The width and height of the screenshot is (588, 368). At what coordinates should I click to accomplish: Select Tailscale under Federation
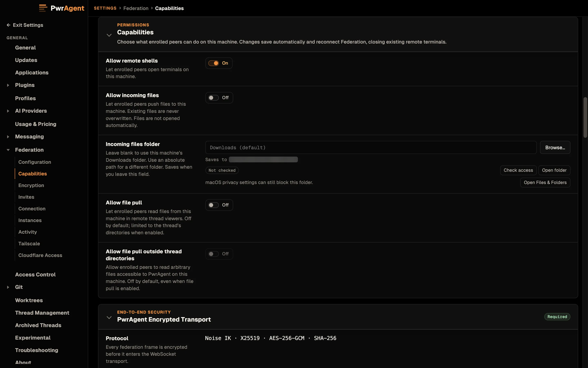click(29, 244)
